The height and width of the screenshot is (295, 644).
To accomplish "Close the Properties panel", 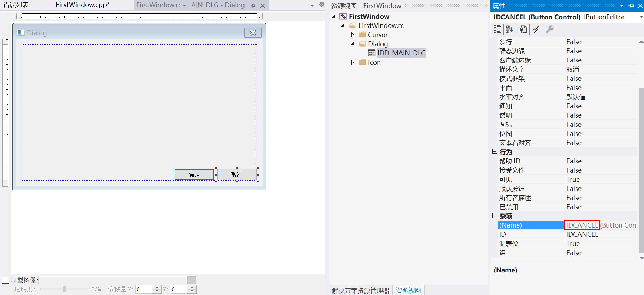I will pyautogui.click(x=640, y=6).
